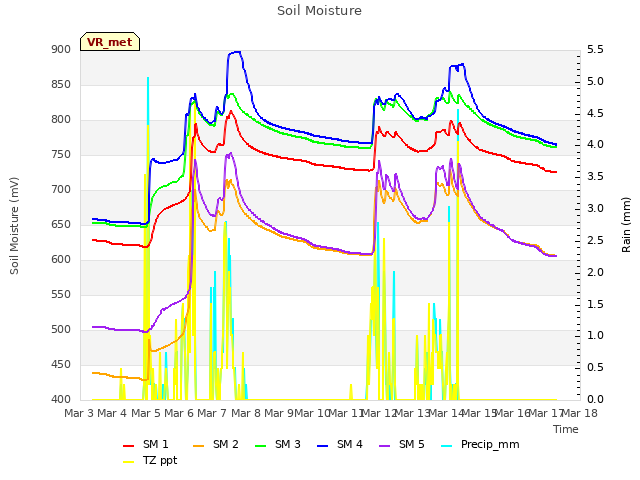Click the Soil Moisture (mV) axis label

click(14, 226)
